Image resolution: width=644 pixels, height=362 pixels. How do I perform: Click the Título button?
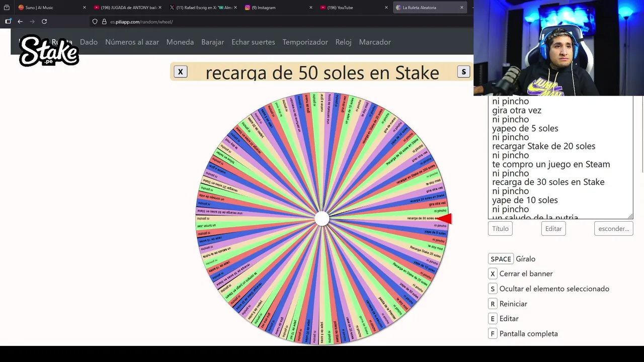click(x=500, y=229)
